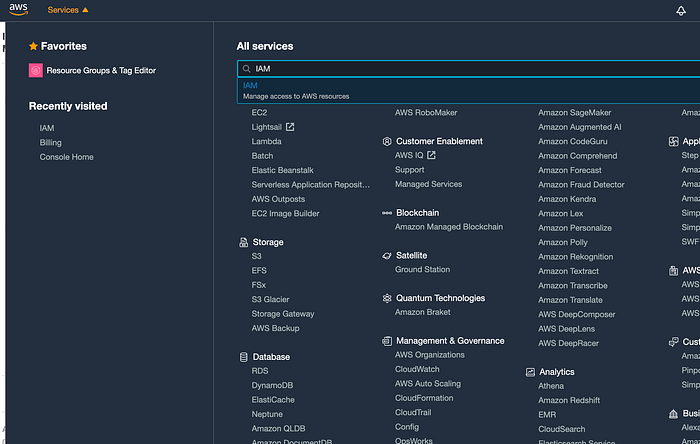Open the FSx service
The image size is (700, 444).
(x=258, y=285)
